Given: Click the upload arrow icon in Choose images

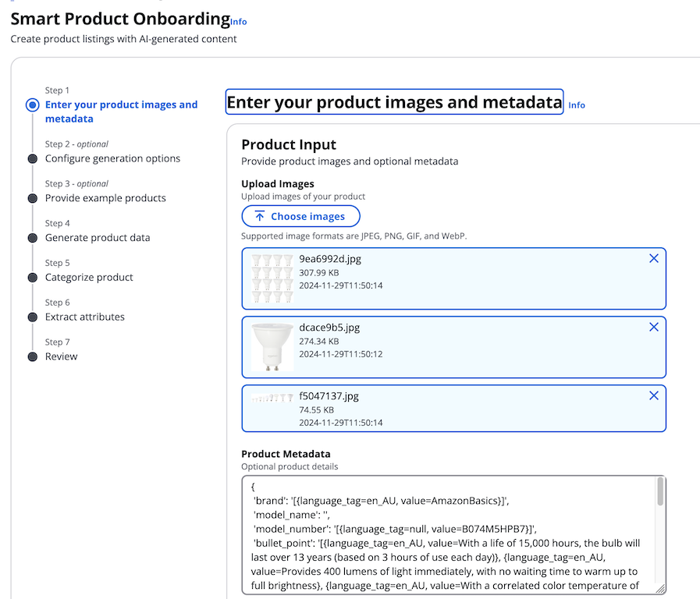Looking at the screenshot, I should click(x=259, y=216).
